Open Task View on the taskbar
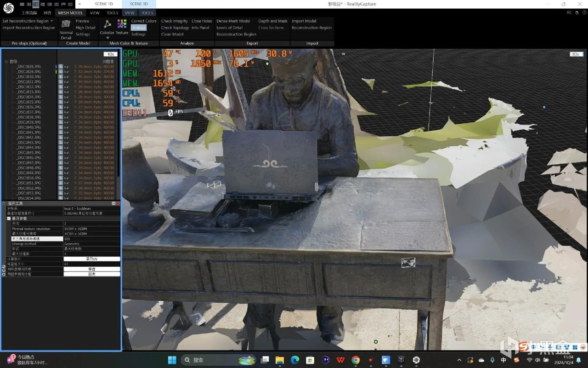Viewport: 588px width, 368px height. click(x=265, y=360)
